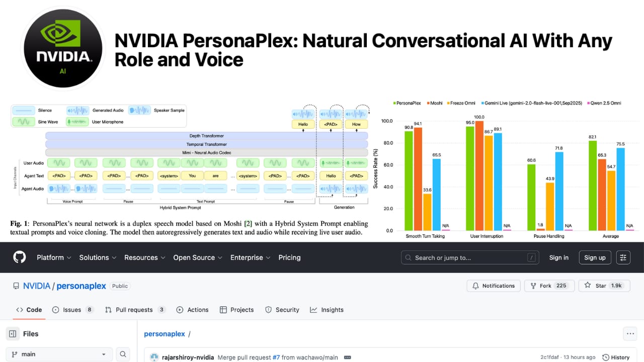Click the Gemini Live legend entry

coord(531,103)
